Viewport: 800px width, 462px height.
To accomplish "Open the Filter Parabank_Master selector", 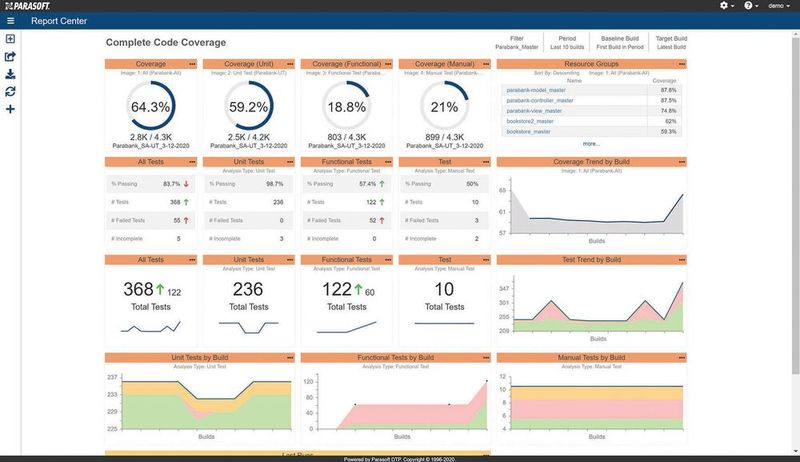I will click(516, 42).
